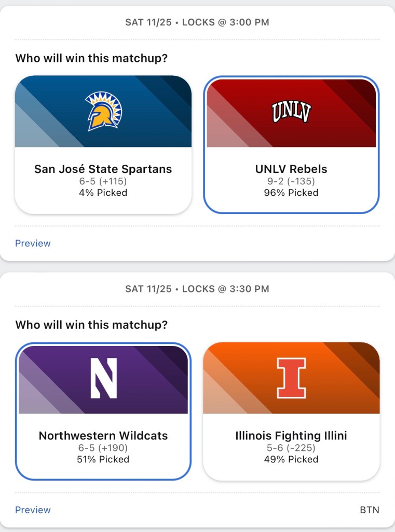
Task: Click the Illinois 5-6 (-225) odds line
Action: point(291,448)
